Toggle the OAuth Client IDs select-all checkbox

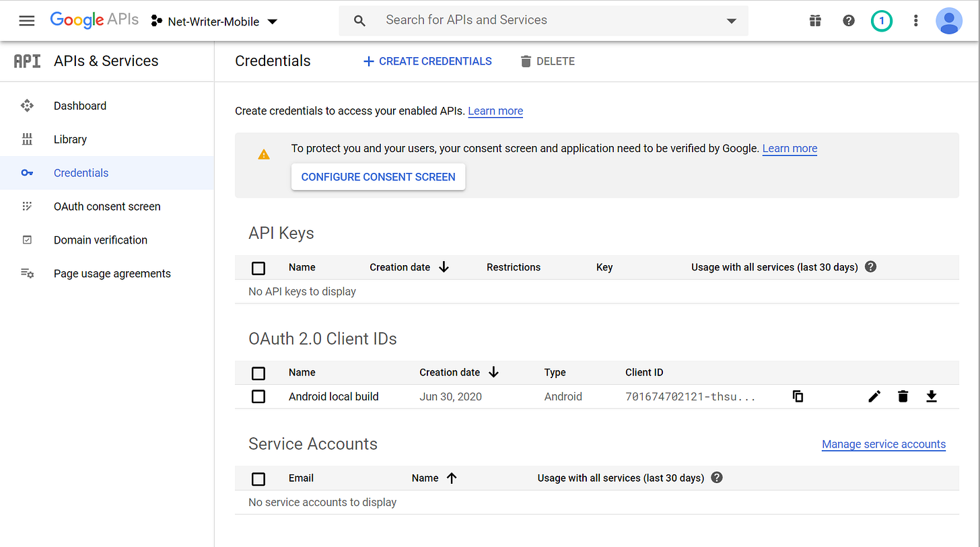coord(258,373)
